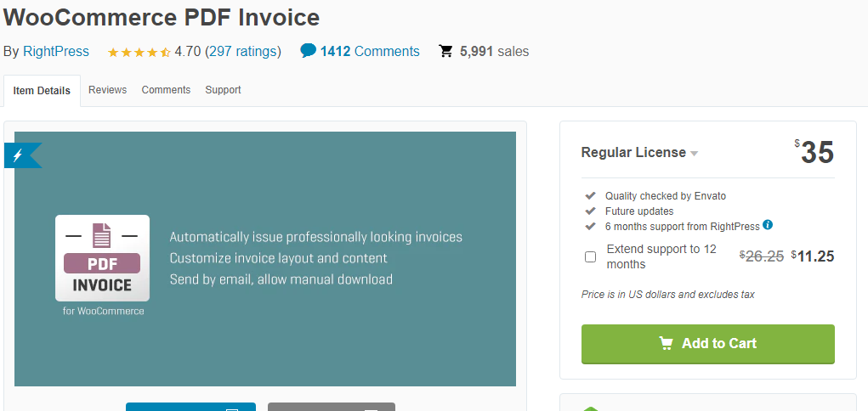Click 'Price is in US dollars' note
The image size is (868, 411).
tap(668, 295)
